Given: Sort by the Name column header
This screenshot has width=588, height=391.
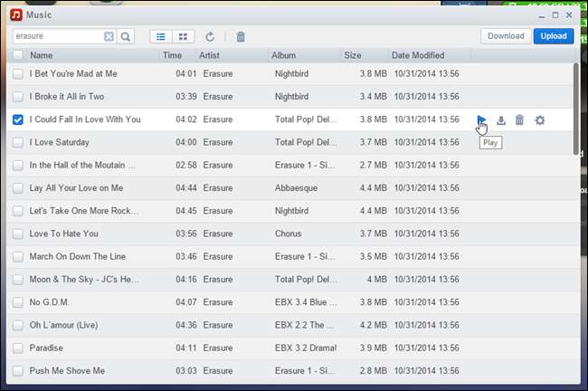Looking at the screenshot, I should pos(42,55).
